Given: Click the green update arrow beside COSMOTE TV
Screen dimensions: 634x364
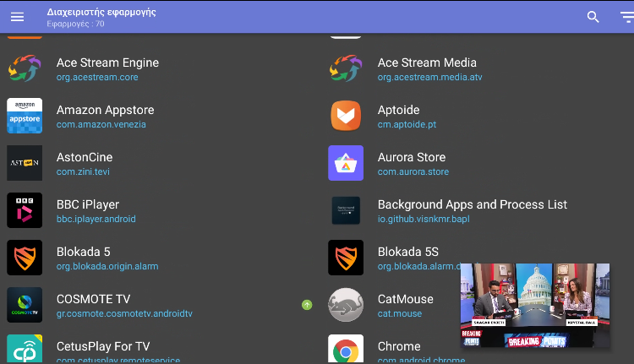Looking at the screenshot, I should pos(307,305).
